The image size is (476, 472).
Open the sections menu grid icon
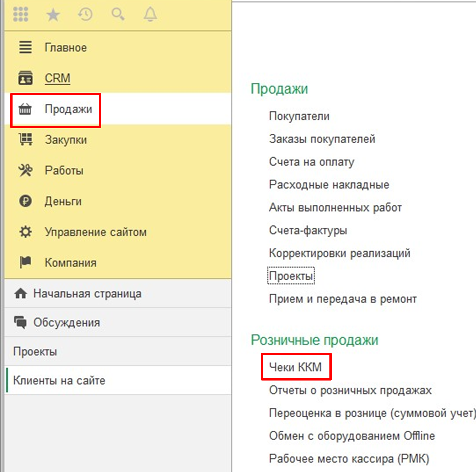coord(21,14)
